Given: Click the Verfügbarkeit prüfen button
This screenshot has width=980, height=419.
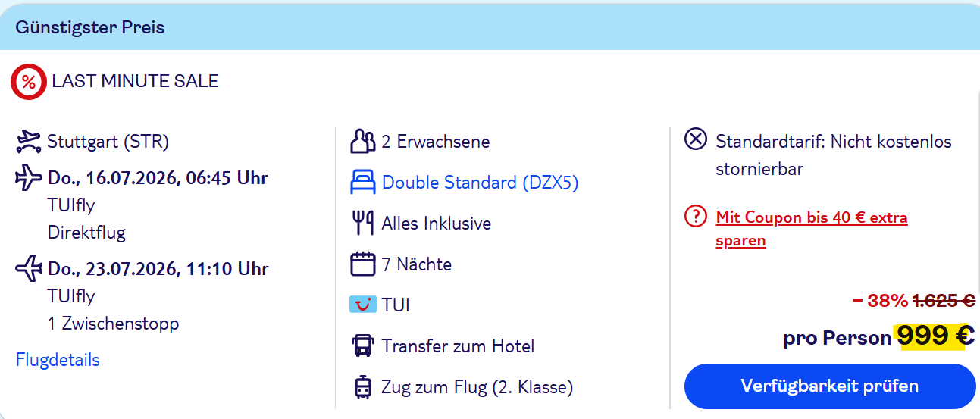Looking at the screenshot, I should pos(830,386).
